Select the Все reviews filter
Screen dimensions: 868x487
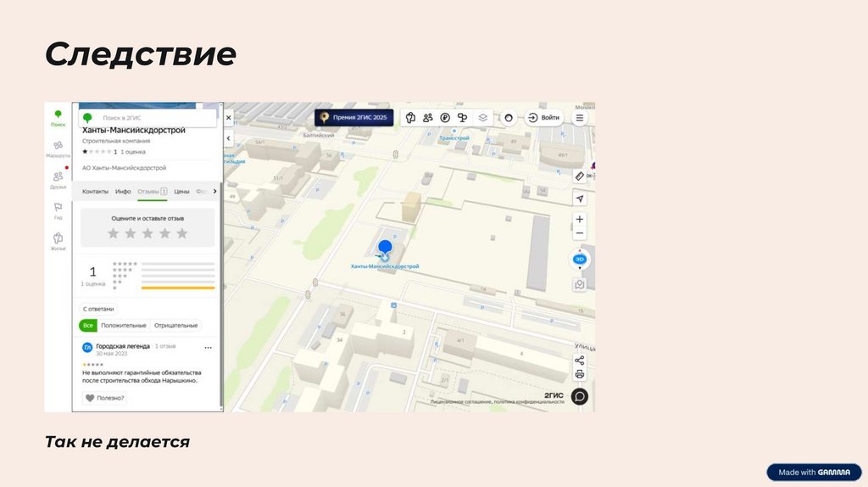click(88, 325)
